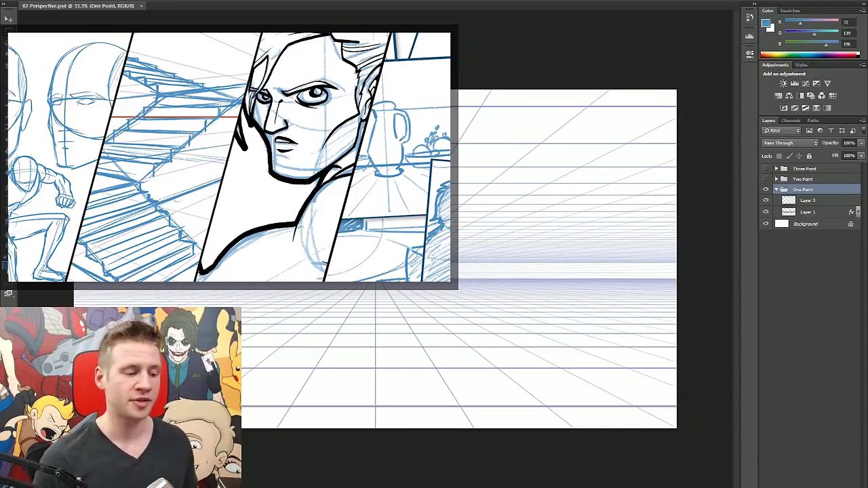Open the Properties panel icon in dock
The height and width of the screenshot is (488, 868).
tap(749, 54)
